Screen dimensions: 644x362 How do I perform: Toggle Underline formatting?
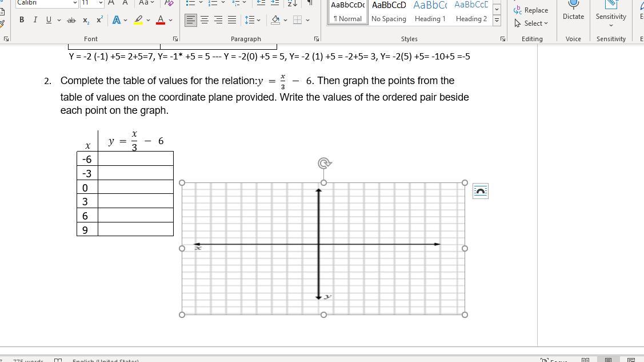(49, 19)
